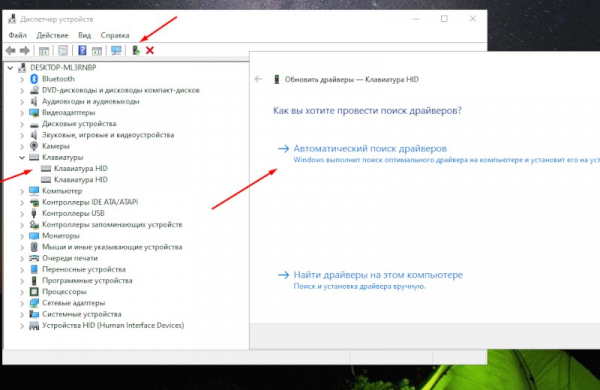Choose Автоматический поиск драйверов option
600x390 pixels.
370,148
